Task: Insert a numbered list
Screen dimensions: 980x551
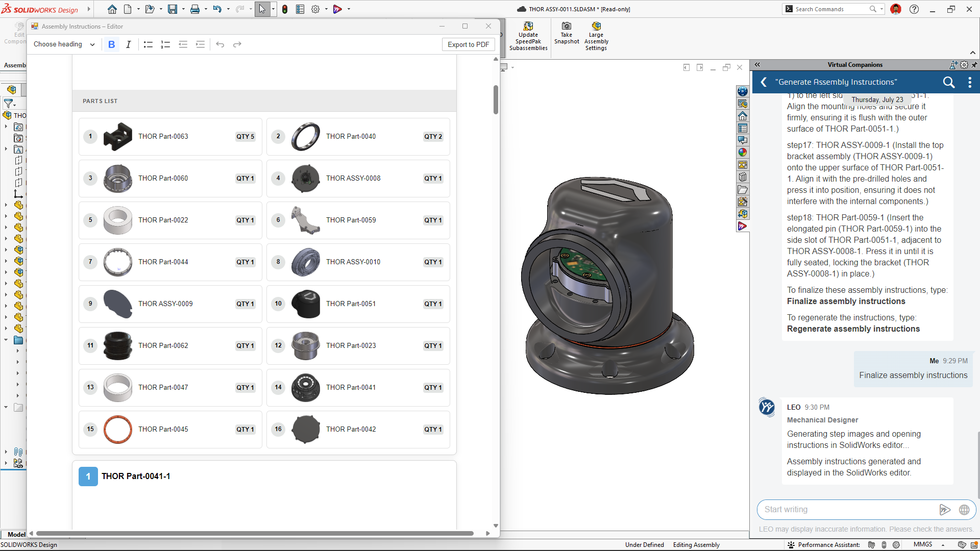Action: [x=165, y=44]
